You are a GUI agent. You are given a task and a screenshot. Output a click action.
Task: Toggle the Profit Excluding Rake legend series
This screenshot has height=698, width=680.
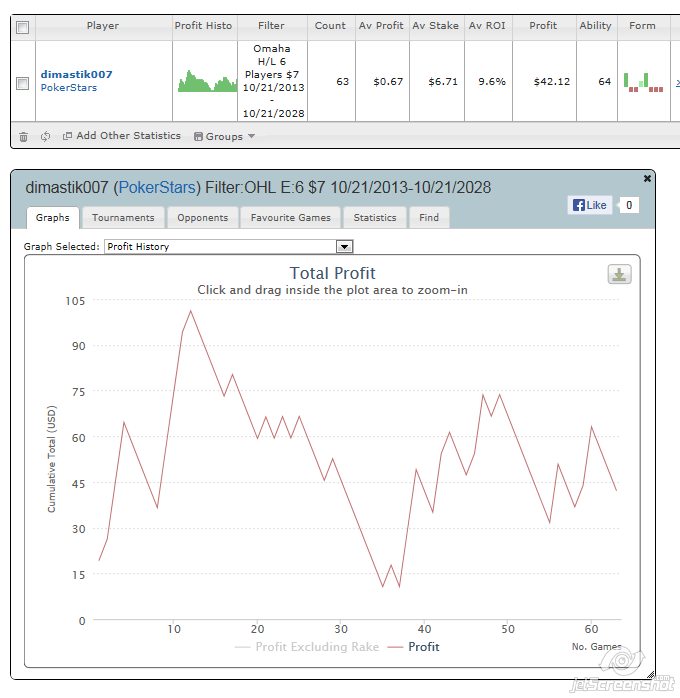coord(307,647)
